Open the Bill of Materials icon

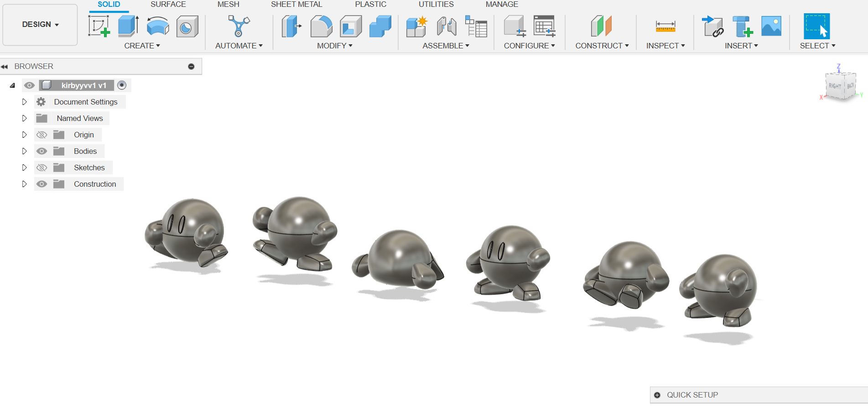pyautogui.click(x=476, y=26)
